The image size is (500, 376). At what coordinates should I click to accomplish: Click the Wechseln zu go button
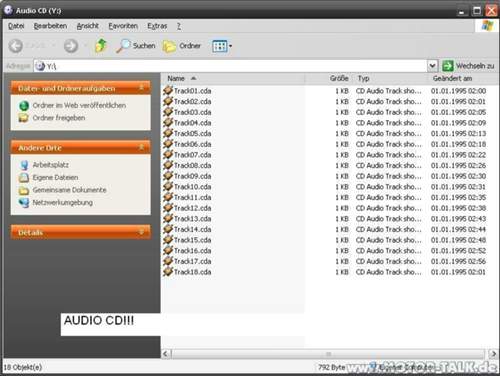click(468, 66)
